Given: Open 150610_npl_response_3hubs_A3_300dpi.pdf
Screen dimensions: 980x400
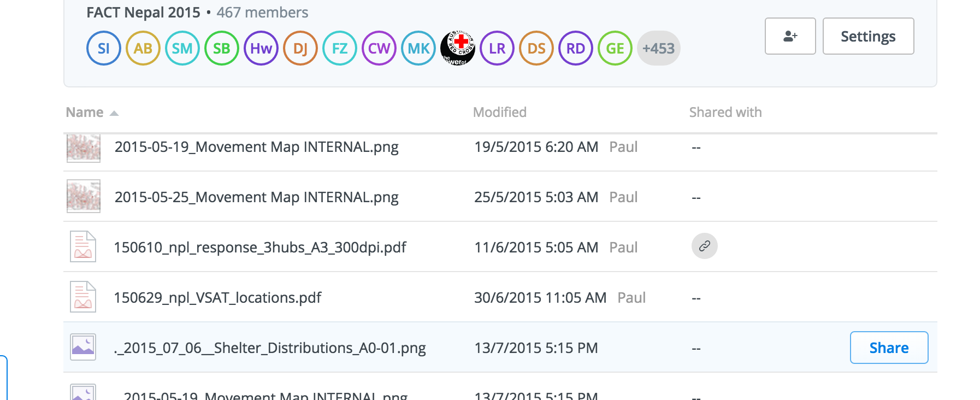Looking at the screenshot, I should pyautogui.click(x=260, y=248).
